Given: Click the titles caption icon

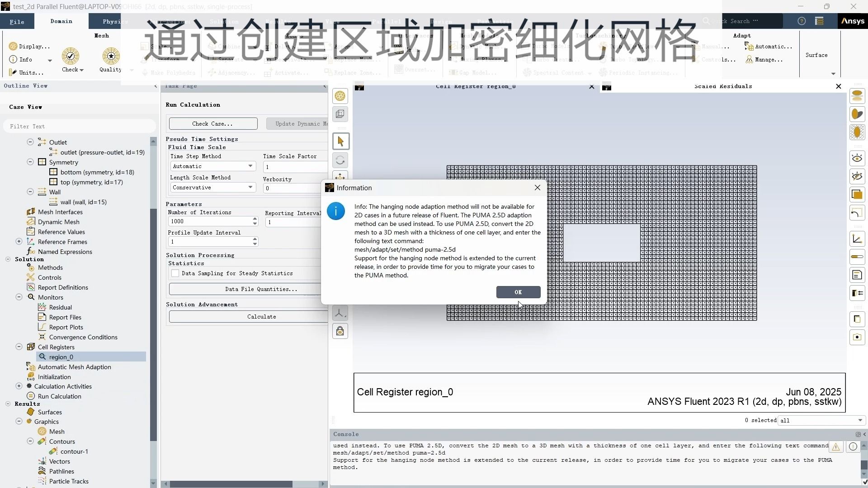Looking at the screenshot, I should [x=857, y=275].
